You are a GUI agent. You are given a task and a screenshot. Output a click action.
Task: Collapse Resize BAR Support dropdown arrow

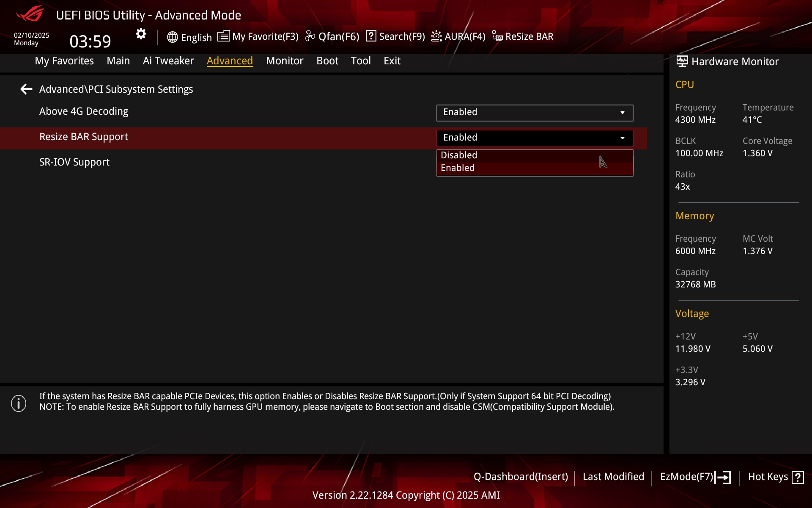(622, 138)
